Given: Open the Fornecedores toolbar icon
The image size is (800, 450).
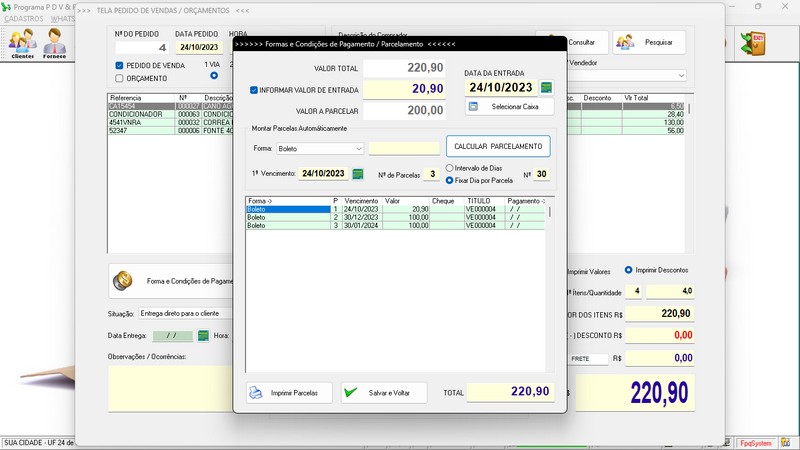Looking at the screenshot, I should (x=55, y=43).
